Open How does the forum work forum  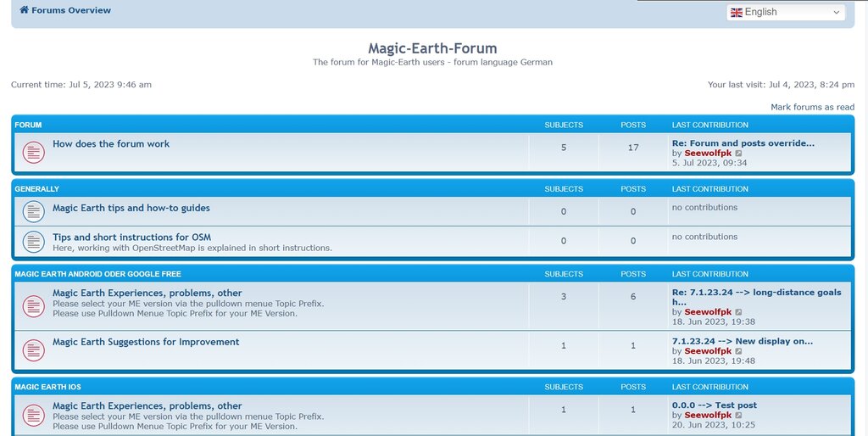point(111,144)
